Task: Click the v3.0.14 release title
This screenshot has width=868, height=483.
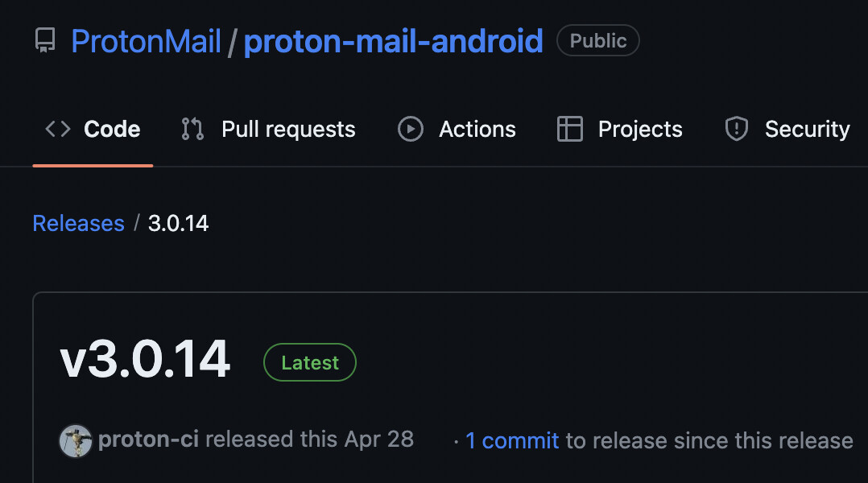Action: coord(146,360)
